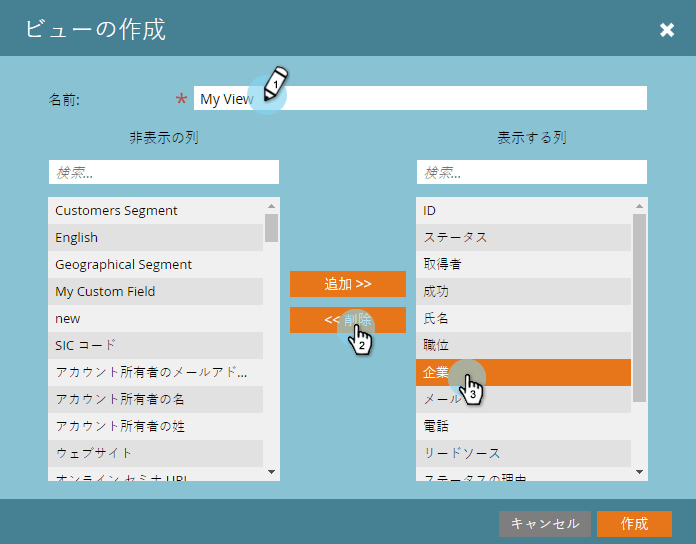The width and height of the screenshot is (696, 544).
Task: Select アカウント所有者の名 column
Action: tap(156, 399)
